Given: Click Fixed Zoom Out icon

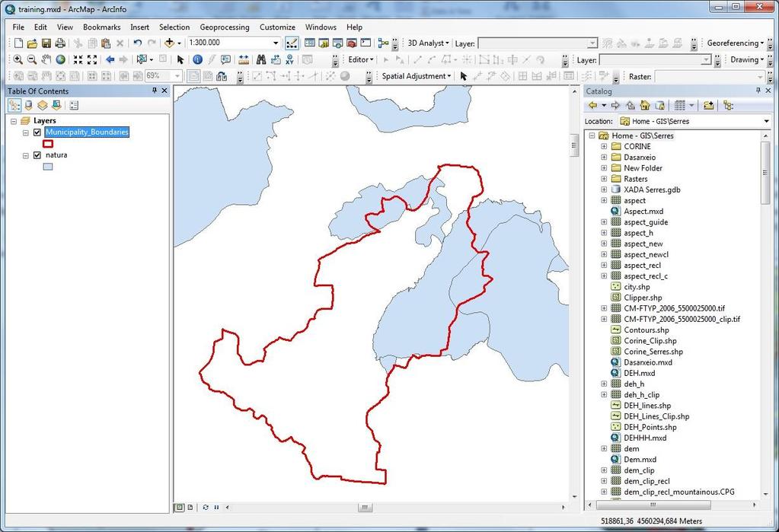Looking at the screenshot, I should click(92, 59).
